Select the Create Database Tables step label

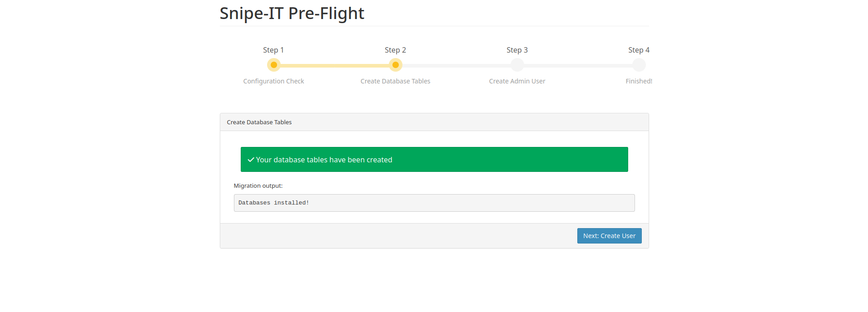click(395, 81)
